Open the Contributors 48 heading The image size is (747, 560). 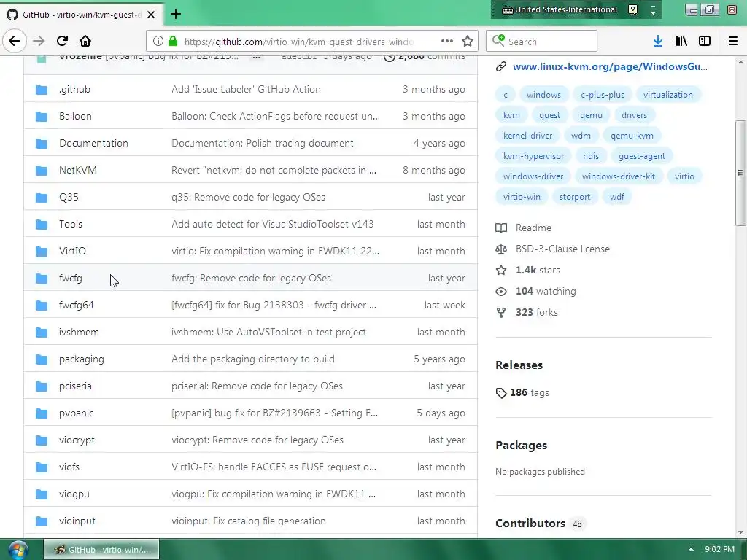click(540, 524)
